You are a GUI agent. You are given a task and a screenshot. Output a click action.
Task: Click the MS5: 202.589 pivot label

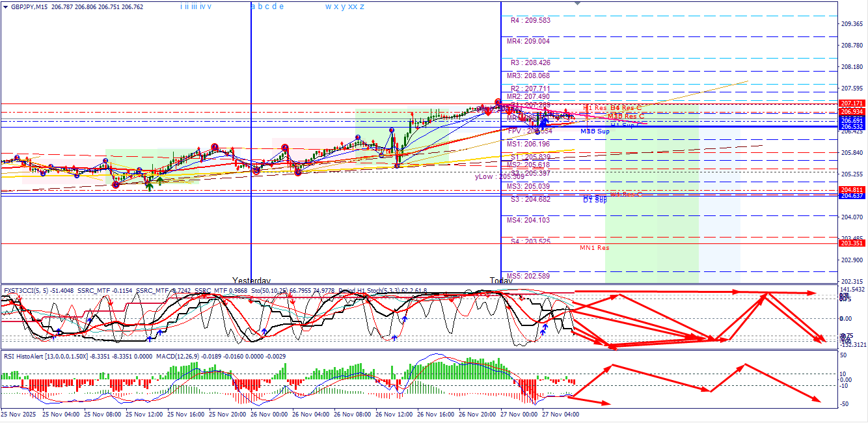528,276
